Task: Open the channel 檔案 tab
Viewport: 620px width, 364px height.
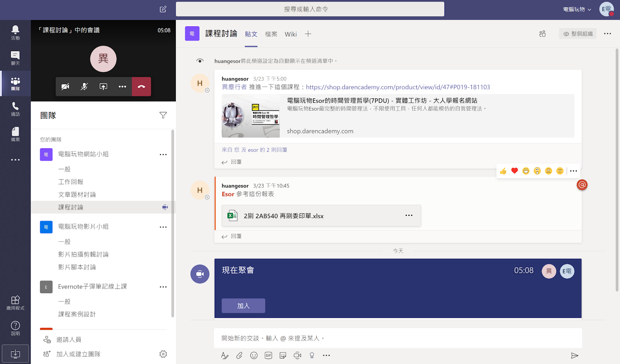Action: click(x=271, y=34)
